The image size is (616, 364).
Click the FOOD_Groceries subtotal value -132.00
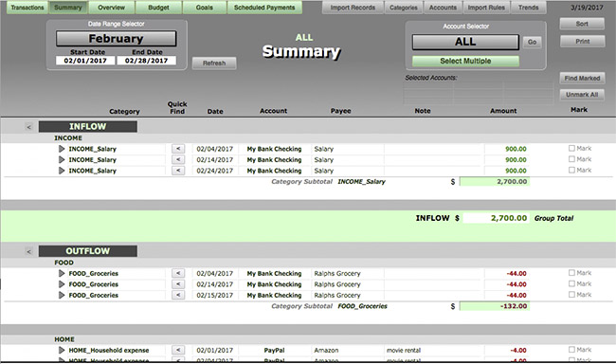pos(495,306)
